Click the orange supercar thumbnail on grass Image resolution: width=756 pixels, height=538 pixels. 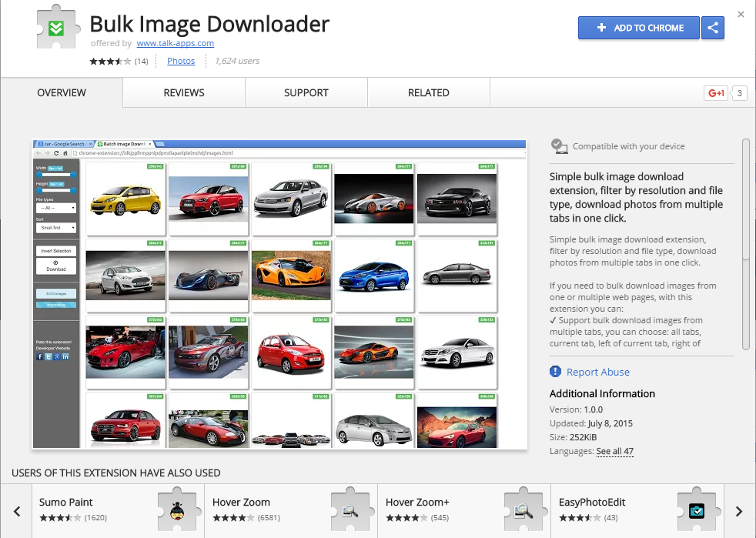pos(291,276)
